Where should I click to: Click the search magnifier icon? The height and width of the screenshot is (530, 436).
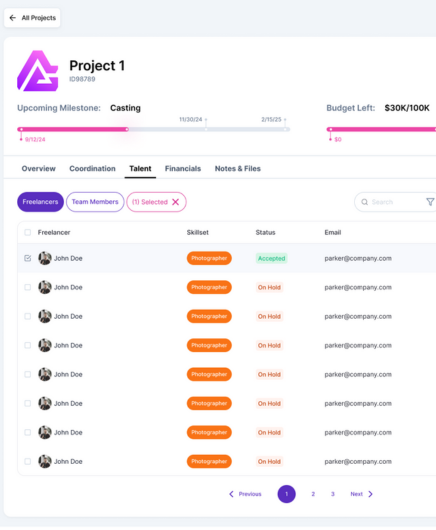click(364, 202)
